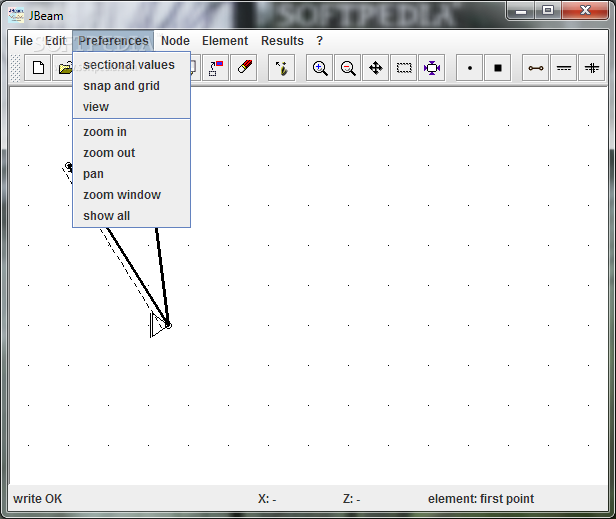Close the JBeam window
Image resolution: width=616 pixels, height=519 pixels.
coord(585,11)
